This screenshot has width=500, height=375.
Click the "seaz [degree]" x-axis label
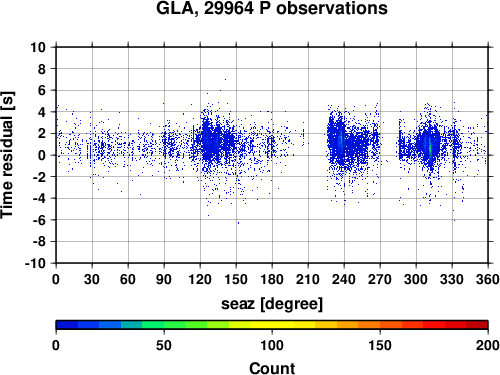coord(272,304)
